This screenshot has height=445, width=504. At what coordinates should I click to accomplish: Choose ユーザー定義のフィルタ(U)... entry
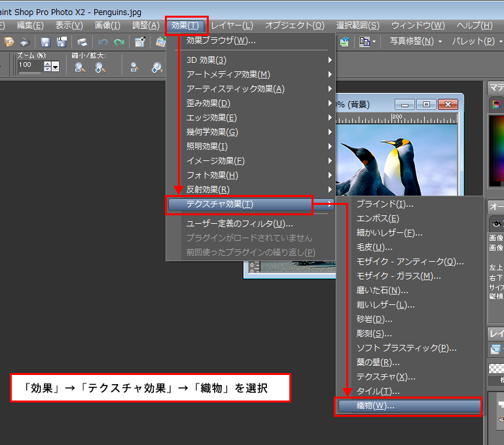coord(251,224)
